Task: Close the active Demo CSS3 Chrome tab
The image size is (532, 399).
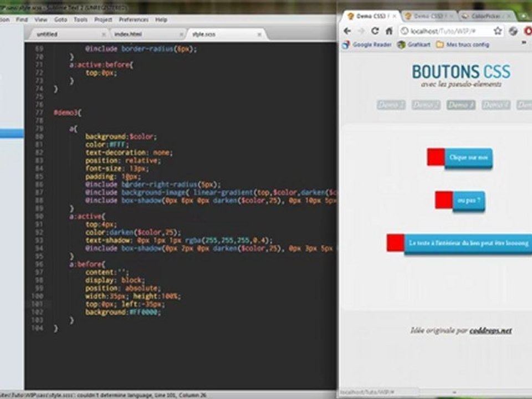Action: tap(394, 16)
